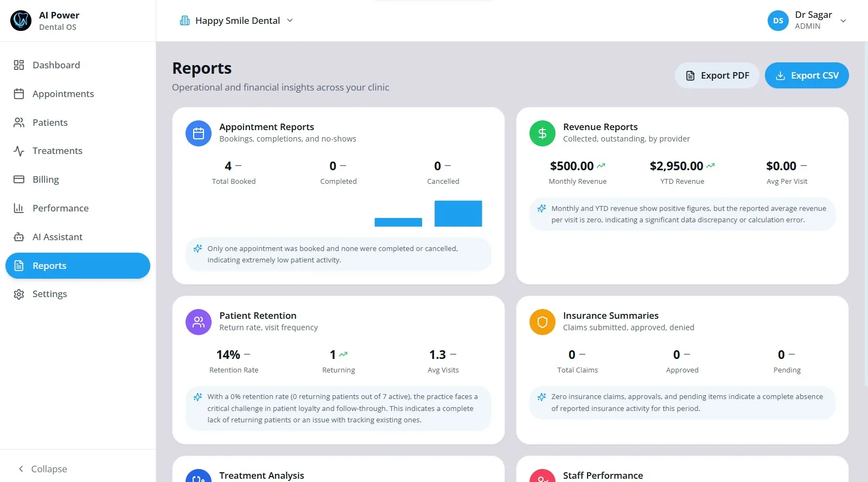The height and width of the screenshot is (482, 868).
Task: Click the clinic building icon
Action: point(185,21)
